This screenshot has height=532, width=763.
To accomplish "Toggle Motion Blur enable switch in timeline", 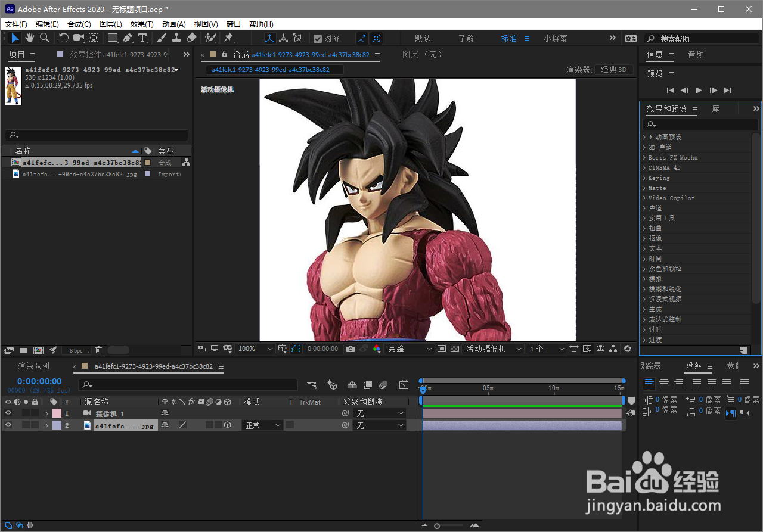I will (384, 385).
